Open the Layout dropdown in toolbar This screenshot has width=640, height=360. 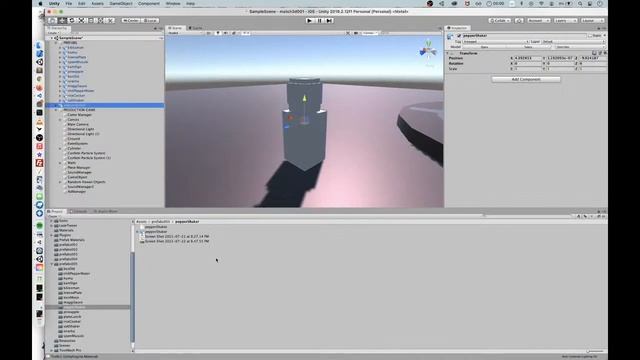[x=592, y=20]
